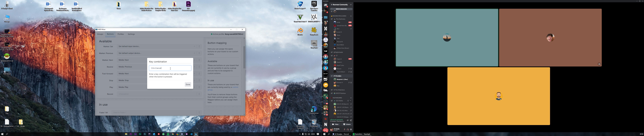Expand the Roerveen Community server menu
644x136 pixels.
tap(351, 5)
